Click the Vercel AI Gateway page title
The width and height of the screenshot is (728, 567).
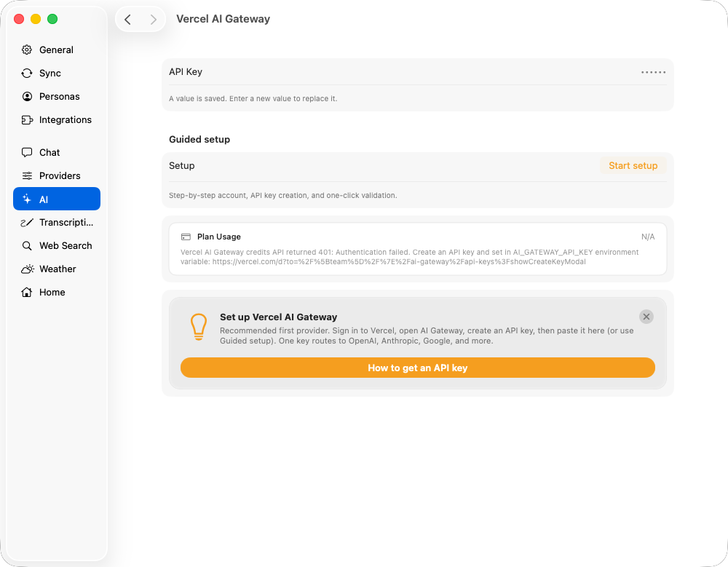tap(223, 19)
